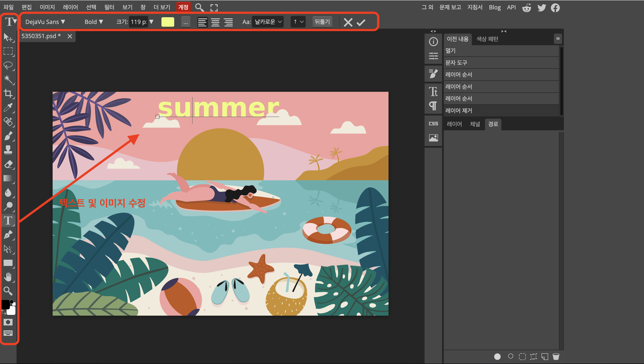This screenshot has height=364, width=644.
Task: Delete layer using trash icon
Action: pyautogui.click(x=556, y=356)
